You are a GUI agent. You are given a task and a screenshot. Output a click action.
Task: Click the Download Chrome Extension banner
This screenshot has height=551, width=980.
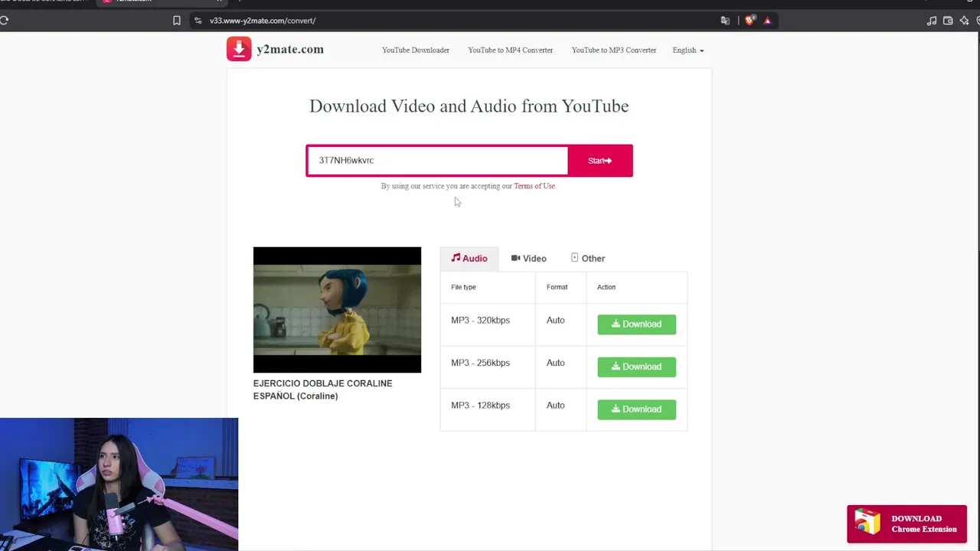(907, 524)
